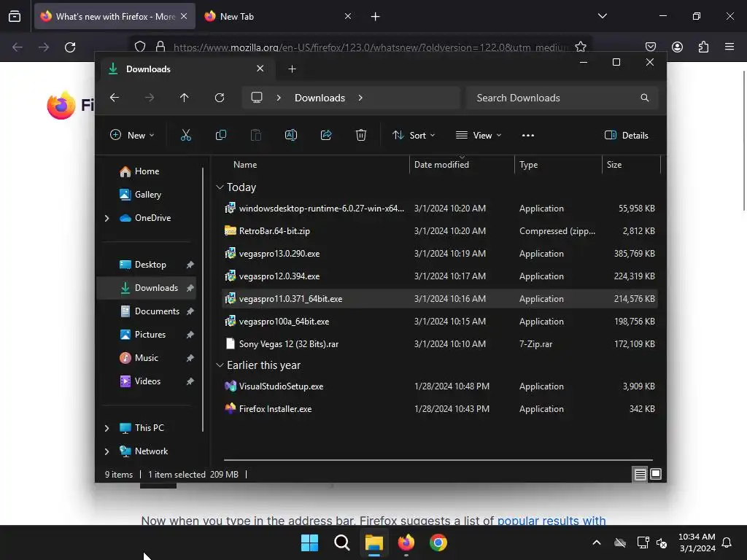Open Firefox account icon
Viewport: 747px width, 560px height.
pyautogui.click(x=677, y=47)
